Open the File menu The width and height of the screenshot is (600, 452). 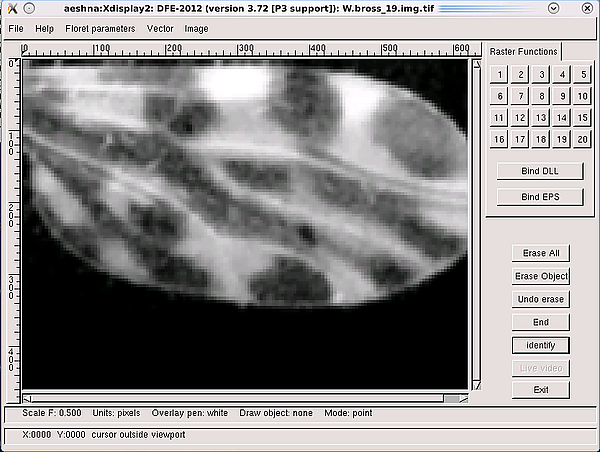[16, 29]
